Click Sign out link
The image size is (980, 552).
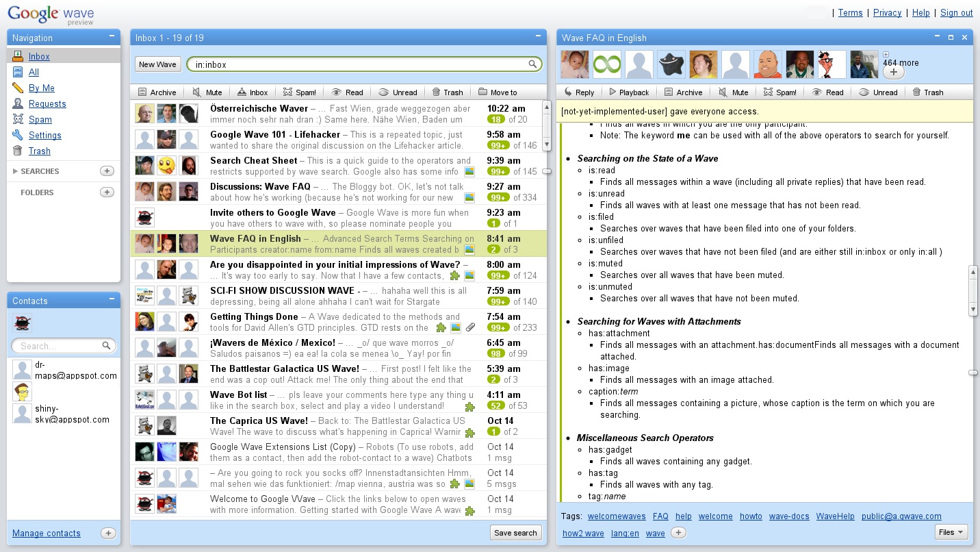coord(956,12)
